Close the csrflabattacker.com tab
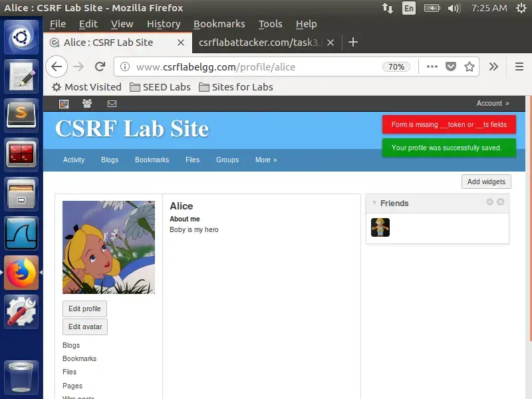Viewport: 532px width, 399px height. pyautogui.click(x=331, y=43)
